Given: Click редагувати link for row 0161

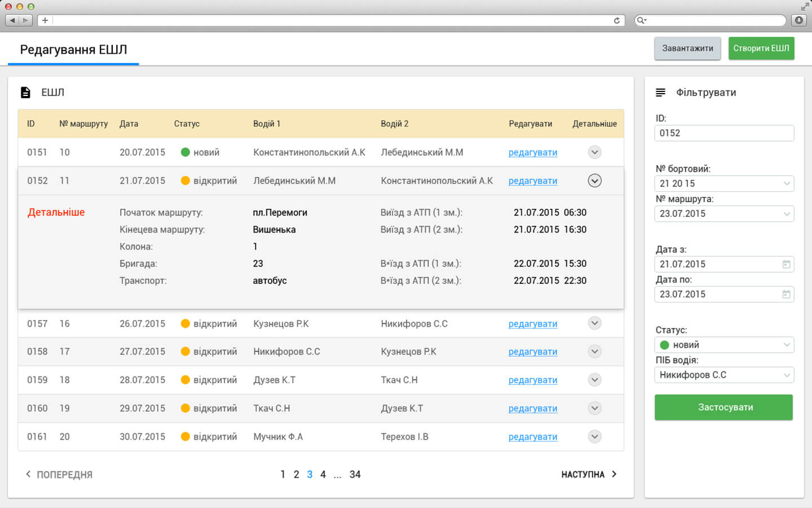Looking at the screenshot, I should tap(533, 436).
